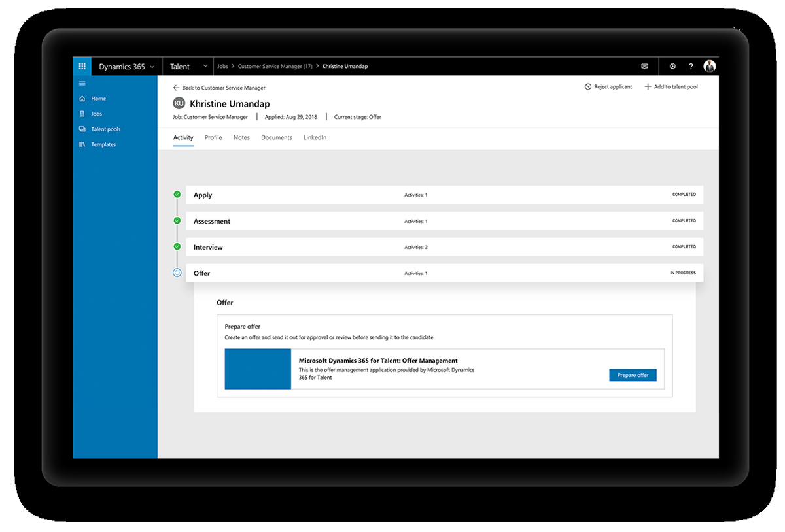
Task: Click Activities: 2 in Interview row
Action: coord(416,248)
